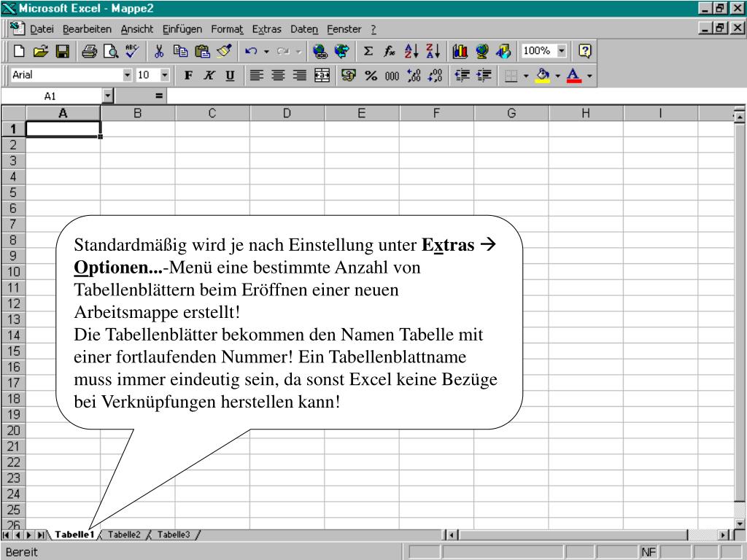This screenshot has height=560, width=747.
Task: Paste from clipboard icon
Action: pos(203,51)
